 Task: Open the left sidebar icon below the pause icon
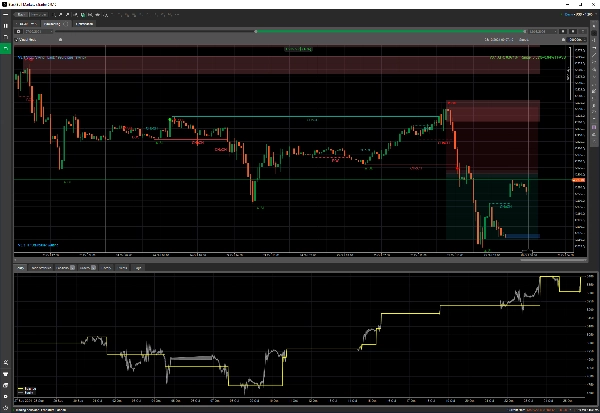(x=5, y=37)
